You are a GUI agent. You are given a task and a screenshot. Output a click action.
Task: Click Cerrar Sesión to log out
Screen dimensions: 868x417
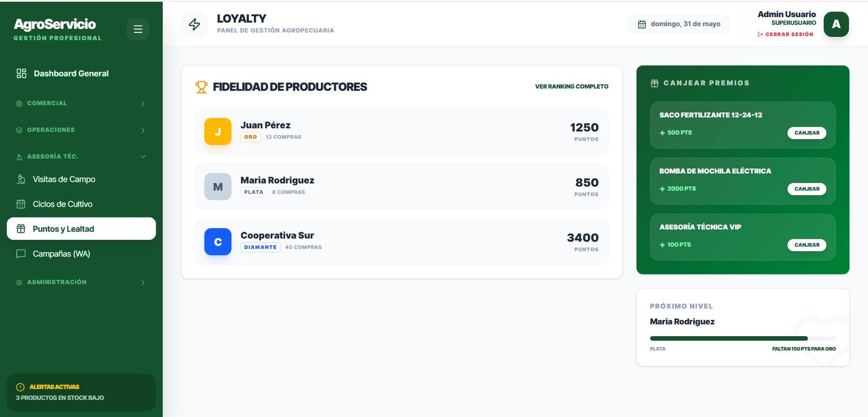[786, 35]
